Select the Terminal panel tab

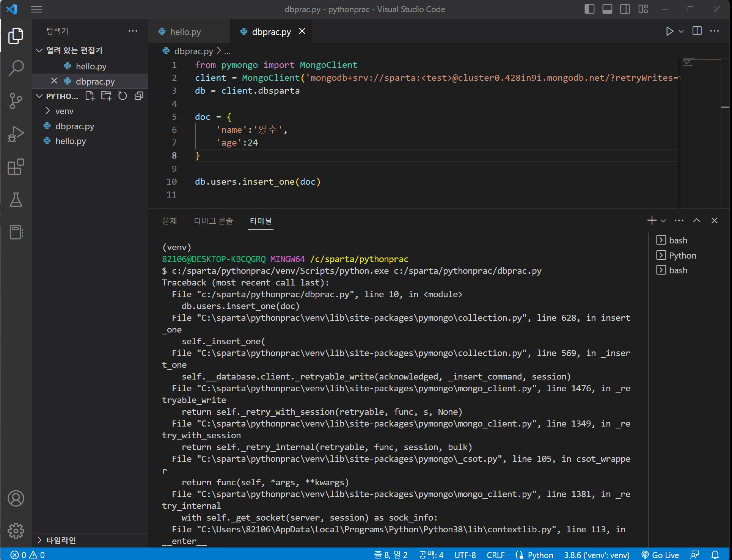(x=261, y=221)
